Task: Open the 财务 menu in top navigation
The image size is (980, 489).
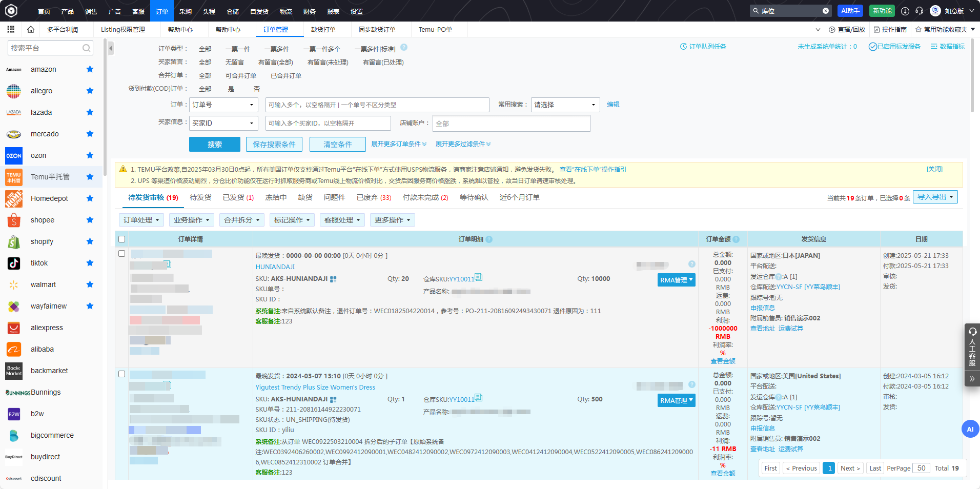Action: (x=309, y=10)
